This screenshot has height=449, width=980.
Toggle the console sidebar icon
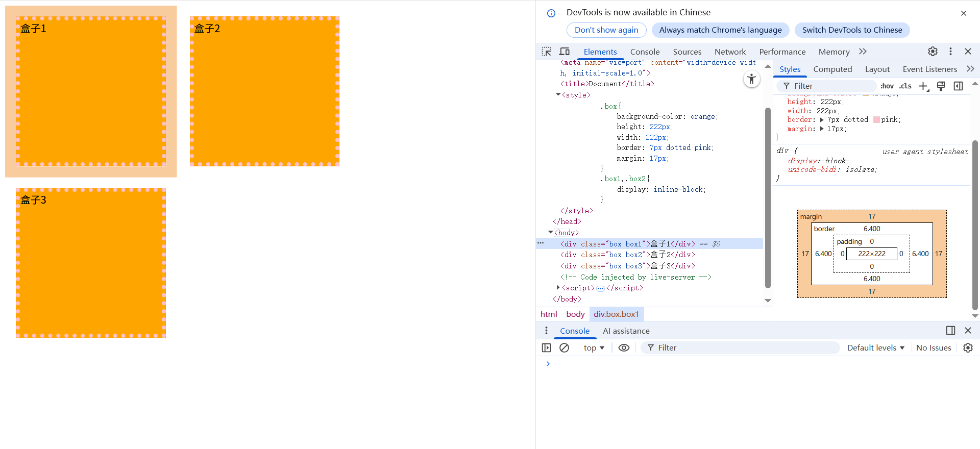pos(546,348)
